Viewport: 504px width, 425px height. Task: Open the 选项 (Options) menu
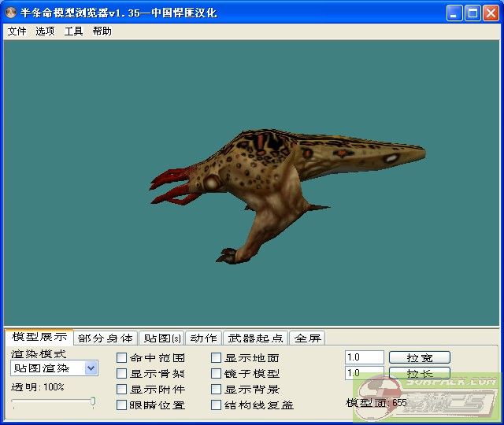(x=45, y=31)
